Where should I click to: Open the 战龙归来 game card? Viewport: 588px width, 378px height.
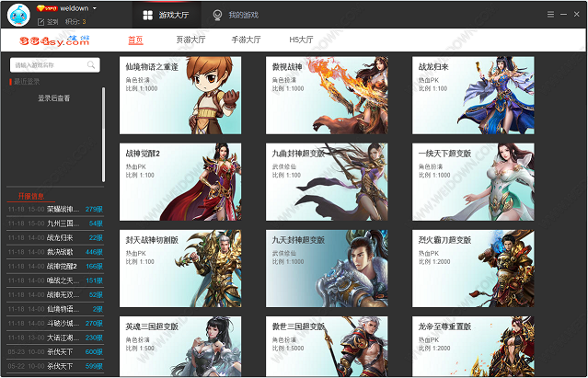(x=473, y=96)
